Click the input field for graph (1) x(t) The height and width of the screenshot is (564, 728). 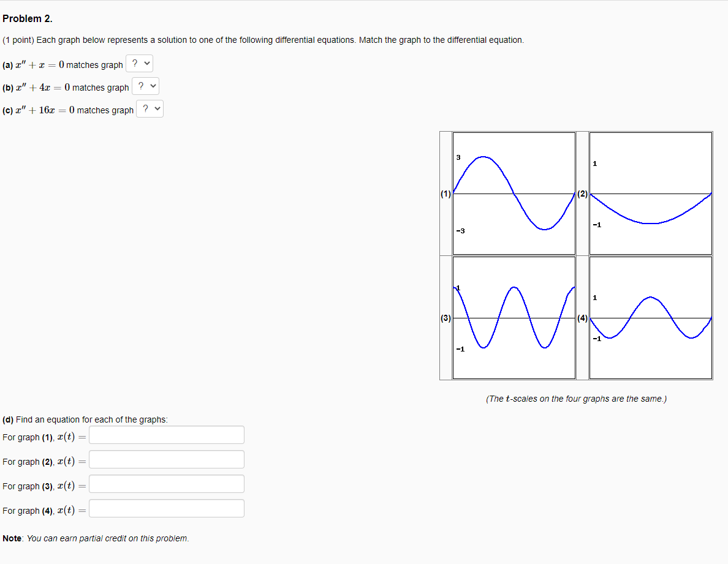166,435
